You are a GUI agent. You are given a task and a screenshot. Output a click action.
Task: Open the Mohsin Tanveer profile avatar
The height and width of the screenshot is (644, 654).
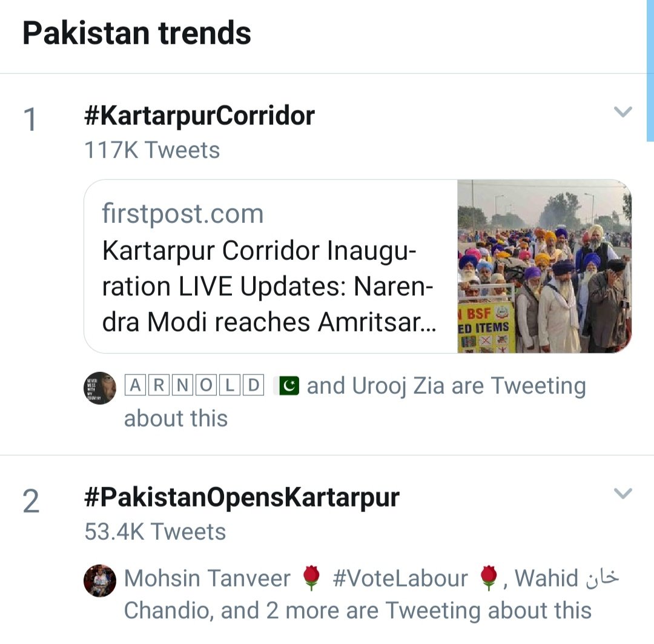[x=100, y=580]
